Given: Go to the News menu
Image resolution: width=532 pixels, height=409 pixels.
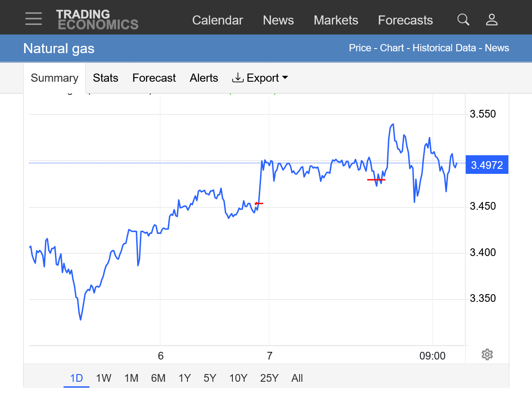Looking at the screenshot, I should pyautogui.click(x=278, y=20).
